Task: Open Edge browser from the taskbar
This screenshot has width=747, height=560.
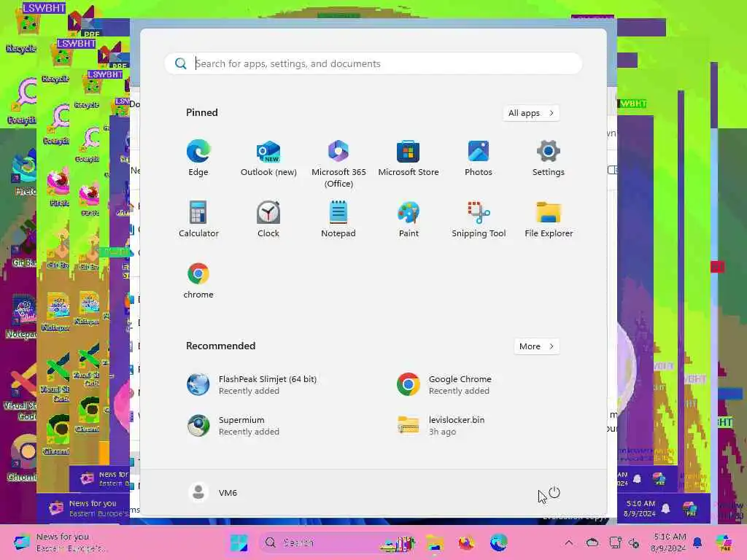Action: tap(498, 542)
